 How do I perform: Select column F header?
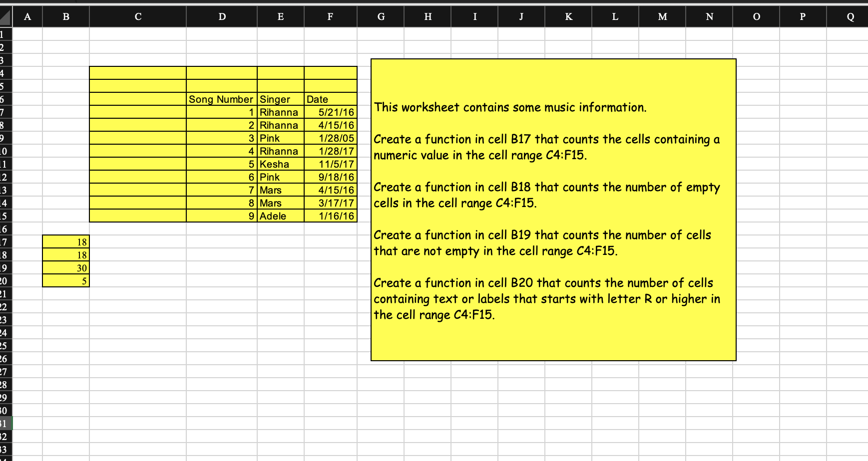tap(331, 17)
